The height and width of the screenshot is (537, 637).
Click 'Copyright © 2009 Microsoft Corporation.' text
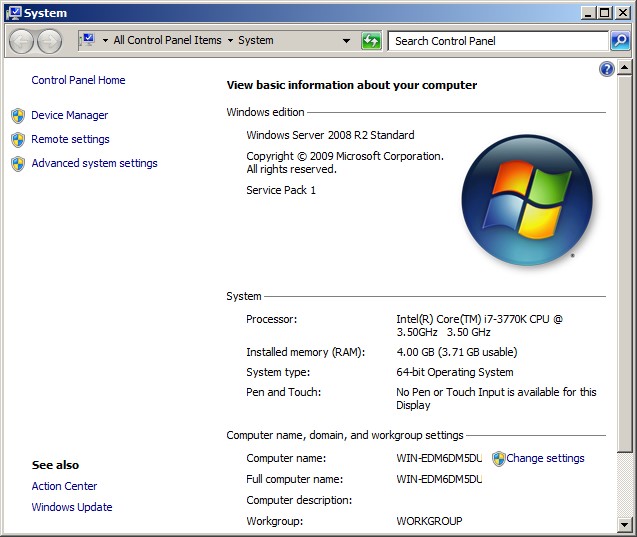tap(345, 156)
